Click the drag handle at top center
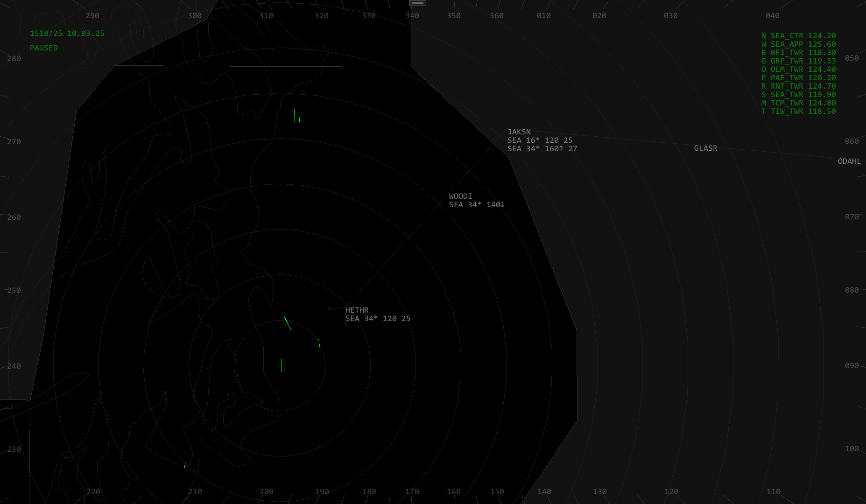Image resolution: width=866 pixels, height=504 pixels. click(x=418, y=3)
